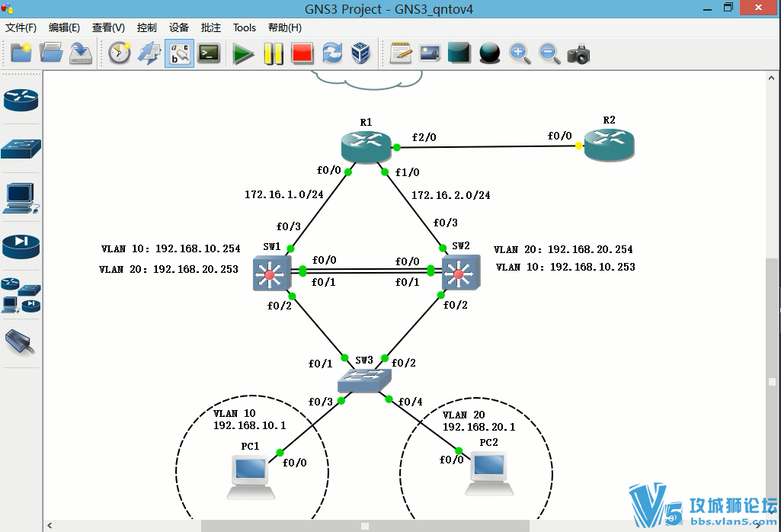Click show/hide interface connections icon
The width and height of the screenshot is (781, 532).
click(149, 53)
